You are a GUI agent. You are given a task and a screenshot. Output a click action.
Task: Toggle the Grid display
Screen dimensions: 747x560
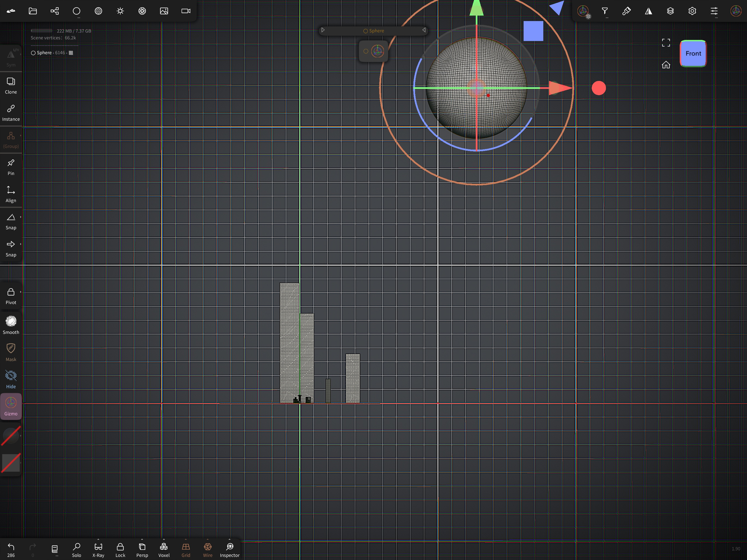(x=186, y=550)
